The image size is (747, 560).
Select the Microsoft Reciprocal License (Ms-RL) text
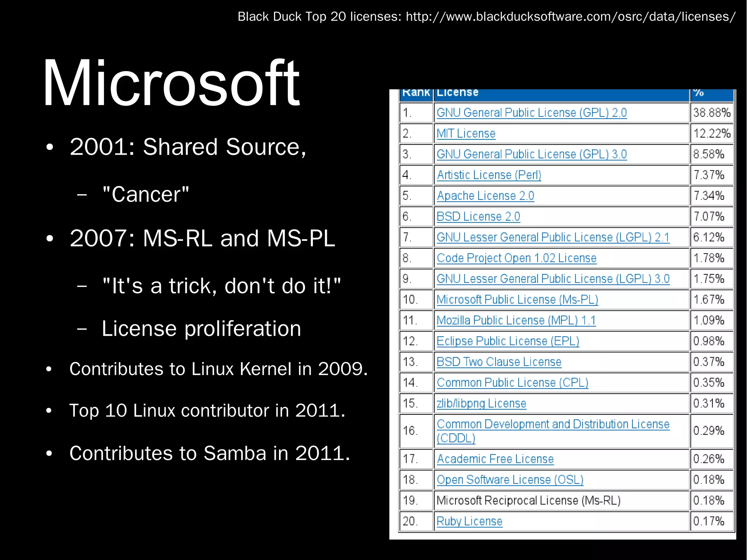pyautogui.click(x=529, y=501)
